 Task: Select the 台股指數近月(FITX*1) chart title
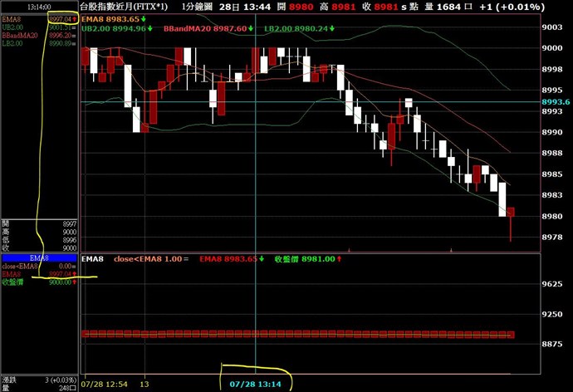click(x=124, y=7)
